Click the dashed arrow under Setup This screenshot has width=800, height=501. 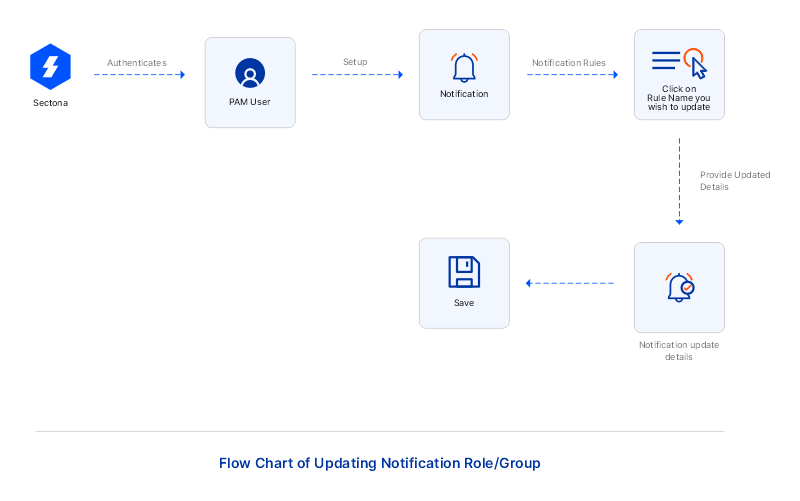tap(357, 75)
